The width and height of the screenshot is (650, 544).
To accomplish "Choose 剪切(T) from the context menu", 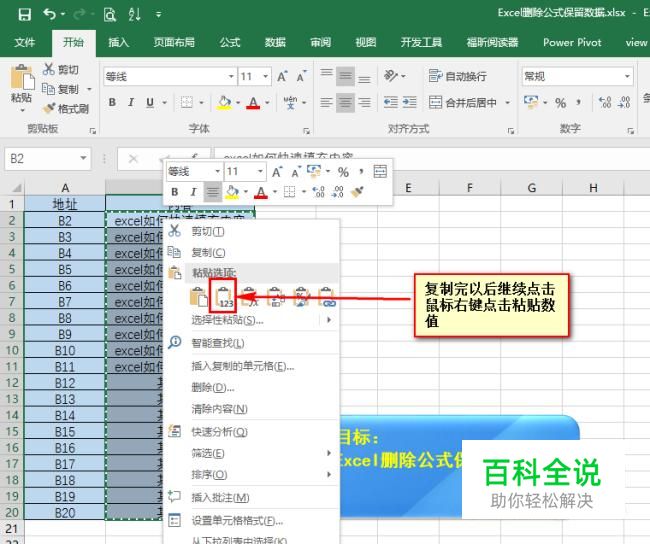I will click(x=252, y=231).
